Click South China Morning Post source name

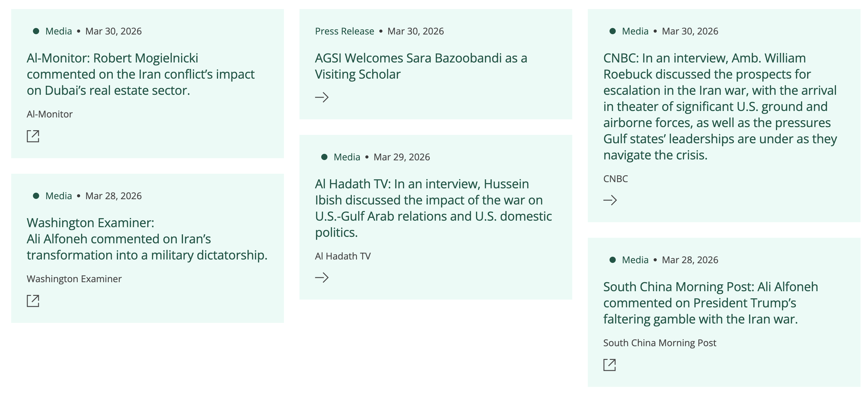[660, 343]
